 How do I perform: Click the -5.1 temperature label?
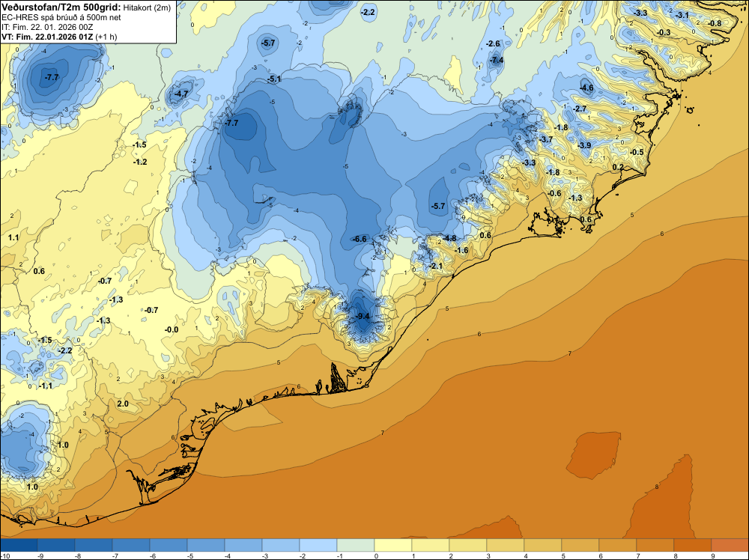[x=274, y=79]
